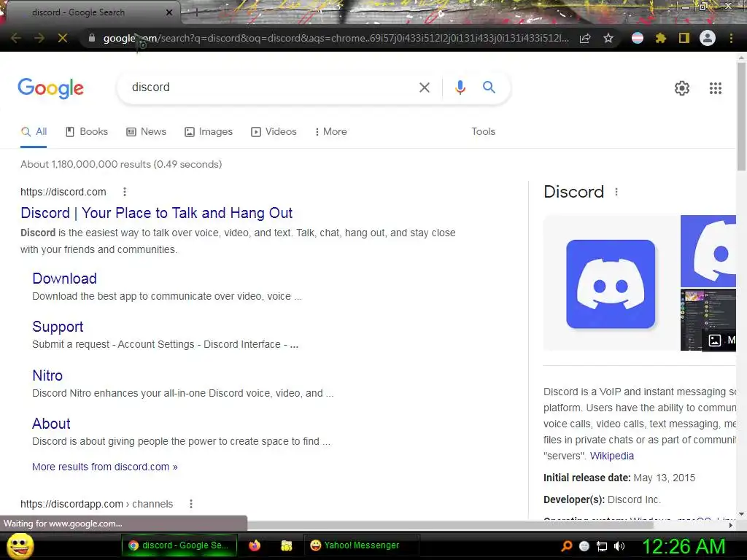This screenshot has height=560, width=747.
Task: Stop page loading with the X button
Action: [x=63, y=38]
